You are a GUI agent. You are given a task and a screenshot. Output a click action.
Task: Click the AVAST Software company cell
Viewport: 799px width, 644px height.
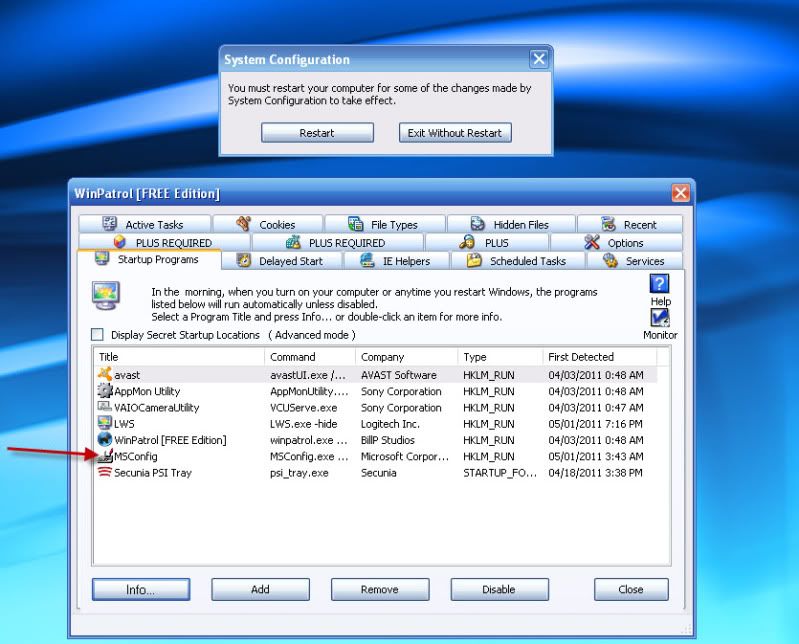399,375
